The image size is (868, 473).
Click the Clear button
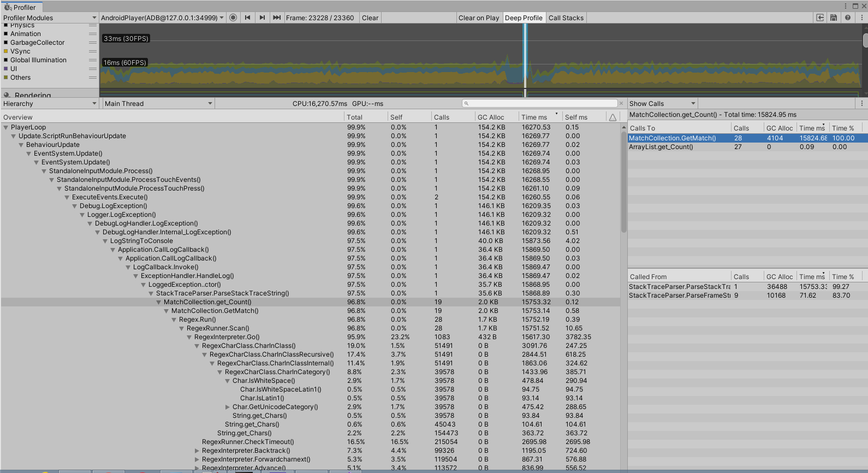tap(370, 17)
